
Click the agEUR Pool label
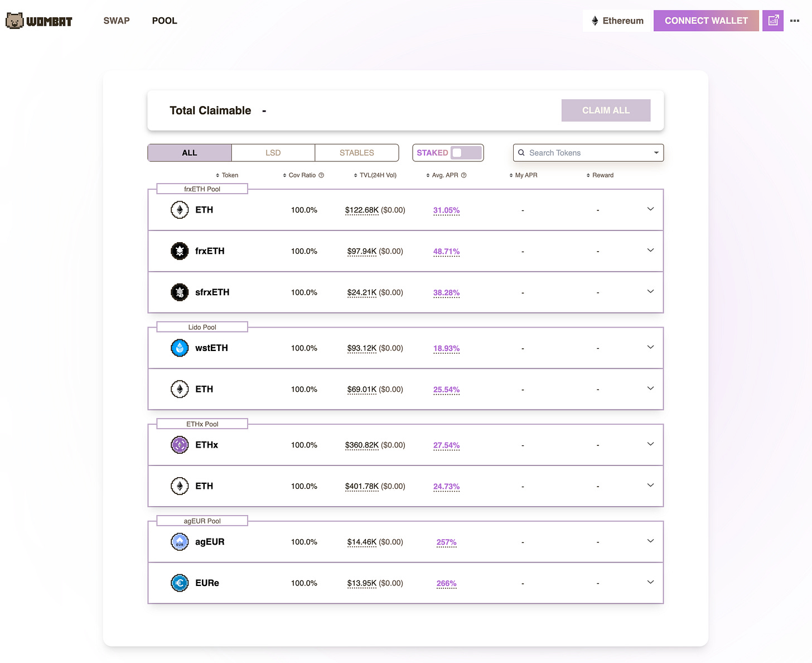point(202,521)
